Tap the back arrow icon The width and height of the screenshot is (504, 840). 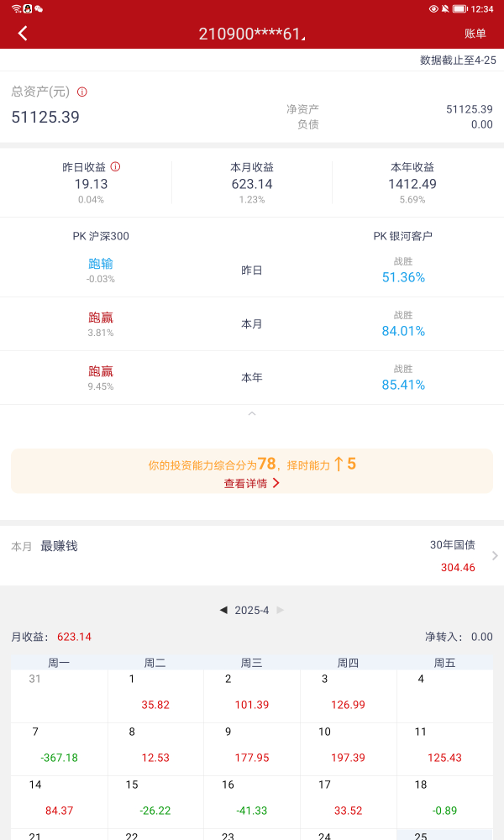23,34
